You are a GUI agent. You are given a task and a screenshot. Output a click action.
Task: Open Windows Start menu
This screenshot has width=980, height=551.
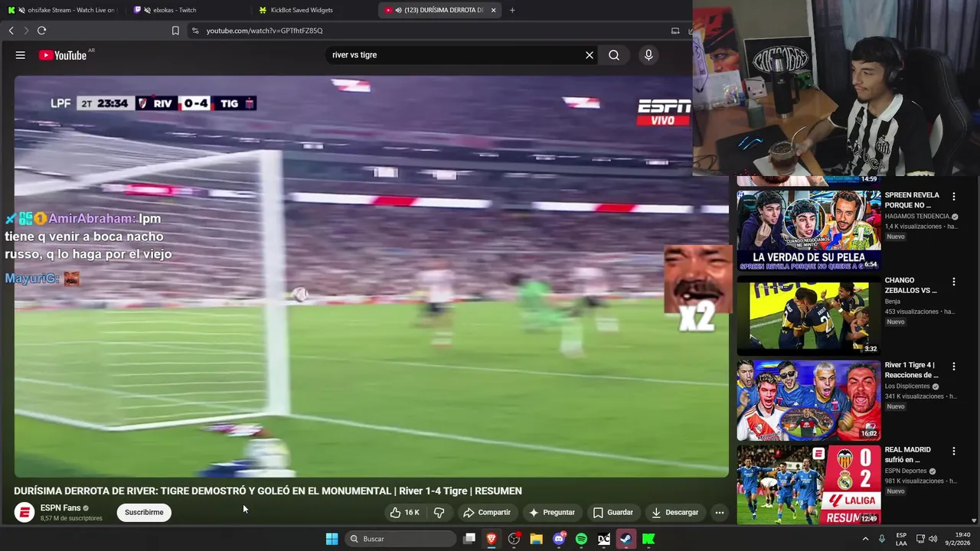[332, 539]
